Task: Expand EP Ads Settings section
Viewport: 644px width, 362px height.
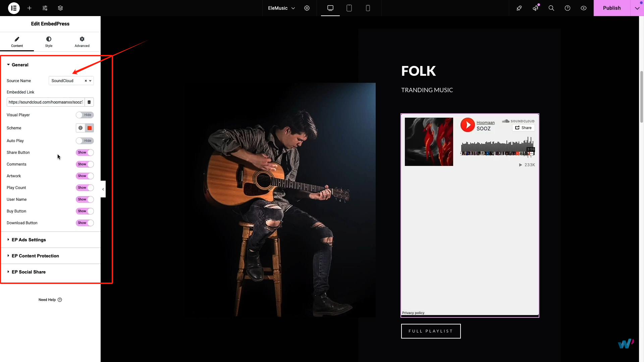Action: (29, 240)
